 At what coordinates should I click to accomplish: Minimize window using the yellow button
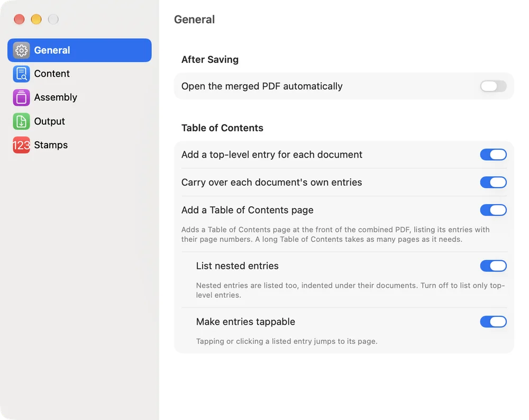click(x=36, y=19)
